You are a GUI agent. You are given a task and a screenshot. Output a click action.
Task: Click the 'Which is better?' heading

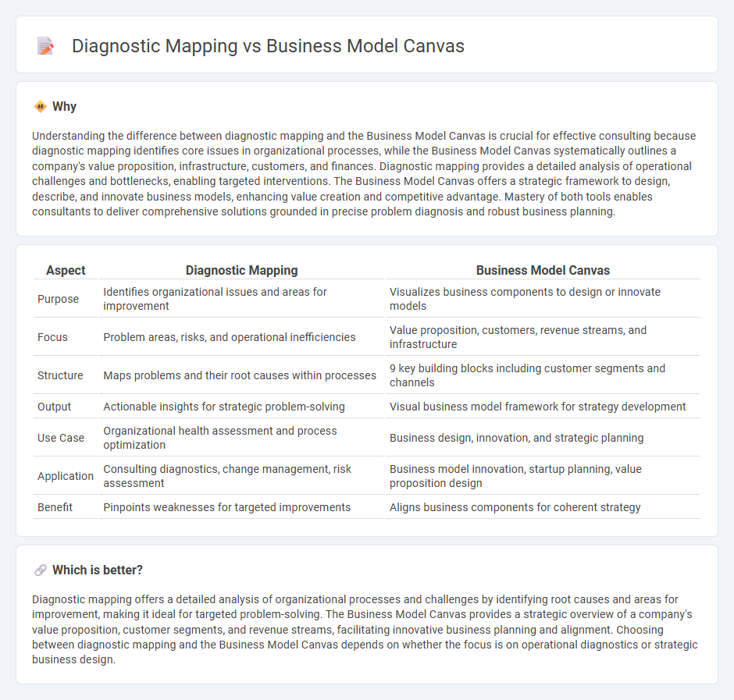pos(98,570)
